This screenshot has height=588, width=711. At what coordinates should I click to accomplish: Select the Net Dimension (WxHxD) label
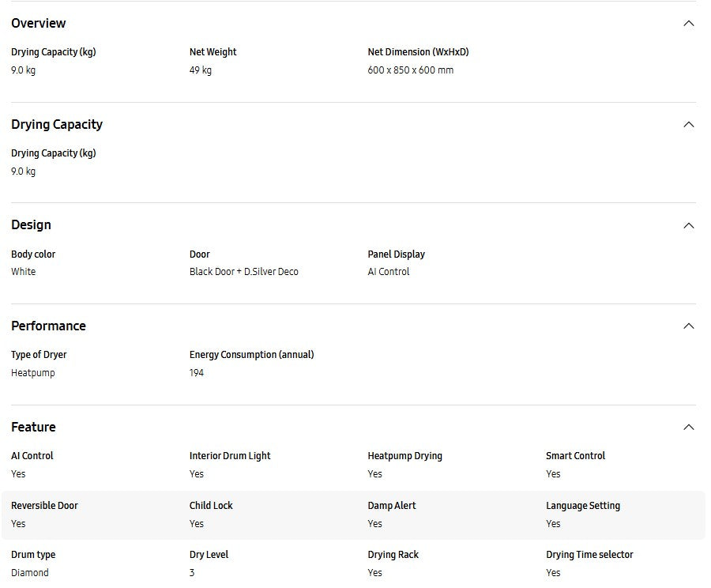point(418,52)
